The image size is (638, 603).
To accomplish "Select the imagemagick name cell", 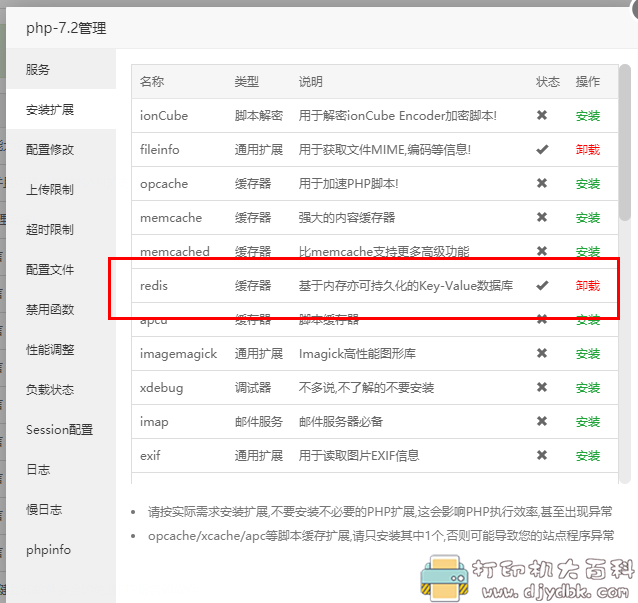I will pos(179,354).
